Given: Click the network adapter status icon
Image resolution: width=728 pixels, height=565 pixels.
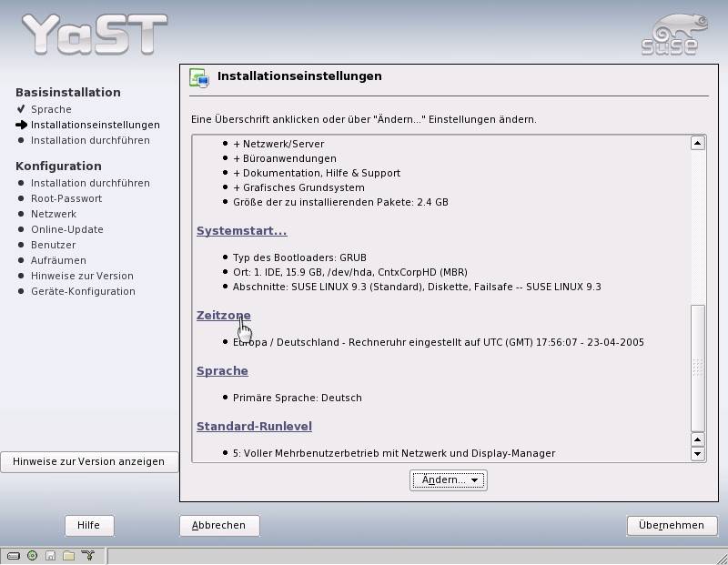Looking at the screenshot, I should click(87, 555).
